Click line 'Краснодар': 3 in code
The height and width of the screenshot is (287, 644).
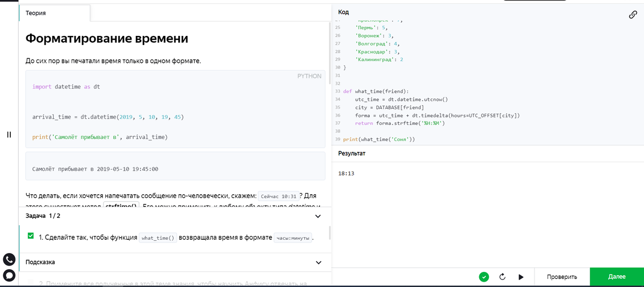377,51
